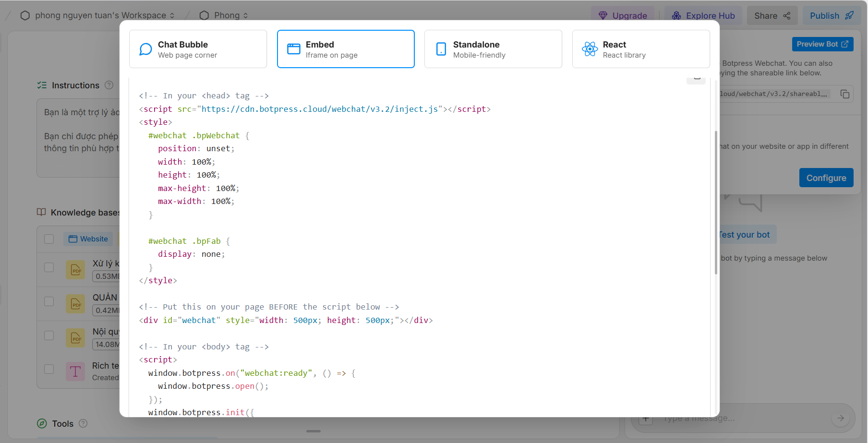Select the Embed iframe tab
Viewport: 868px width, 443px height.
[346, 49]
